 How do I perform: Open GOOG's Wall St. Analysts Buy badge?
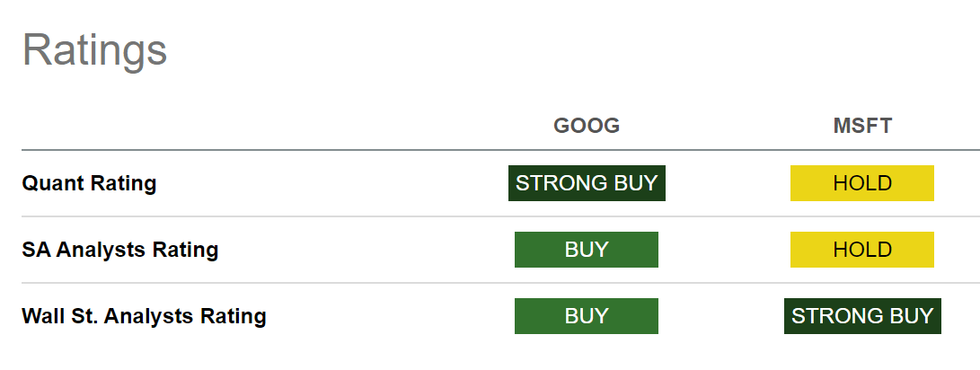[587, 315]
